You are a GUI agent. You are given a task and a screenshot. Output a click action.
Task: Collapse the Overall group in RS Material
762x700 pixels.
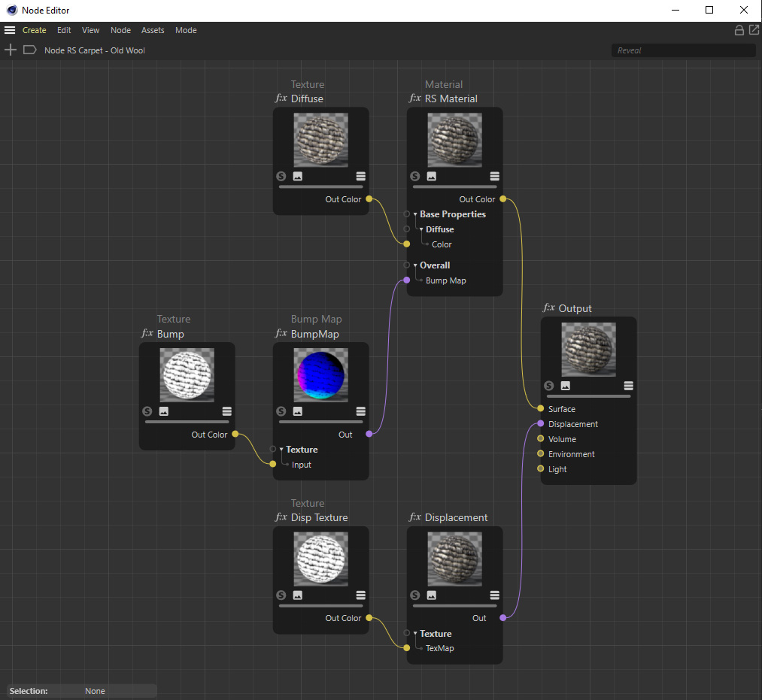[x=415, y=265]
